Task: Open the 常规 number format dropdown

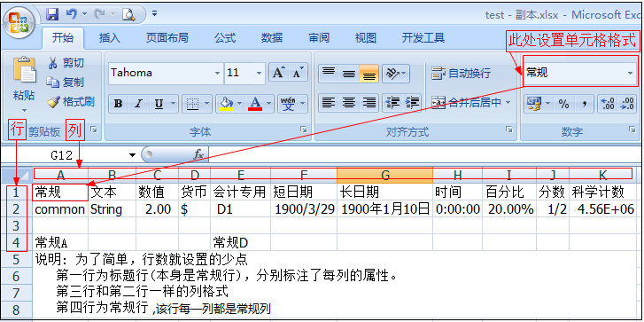Action: click(630, 74)
